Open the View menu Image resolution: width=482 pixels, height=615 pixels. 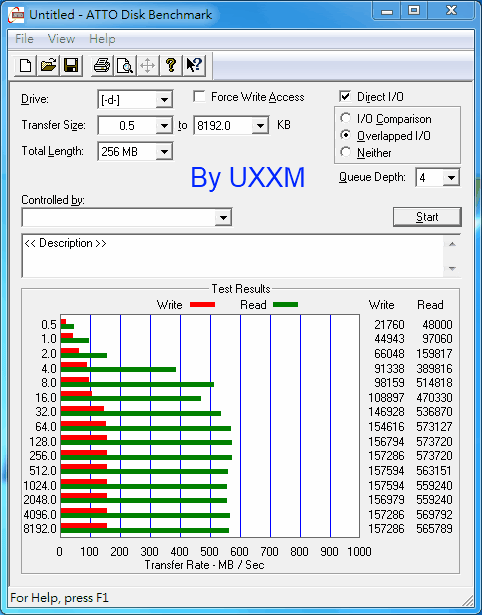tap(61, 39)
